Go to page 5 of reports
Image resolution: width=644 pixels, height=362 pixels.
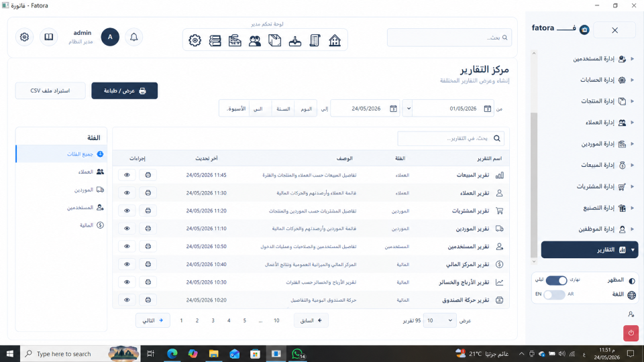[x=244, y=320]
